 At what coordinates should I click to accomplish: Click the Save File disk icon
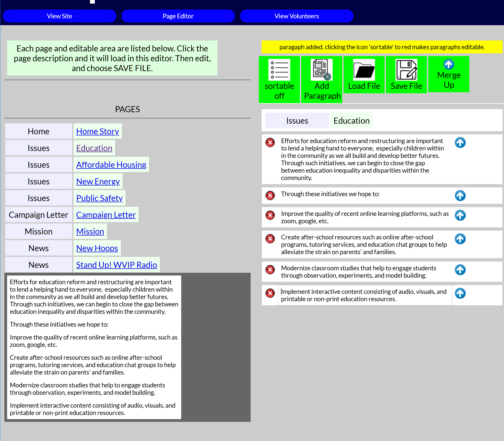[x=406, y=70]
